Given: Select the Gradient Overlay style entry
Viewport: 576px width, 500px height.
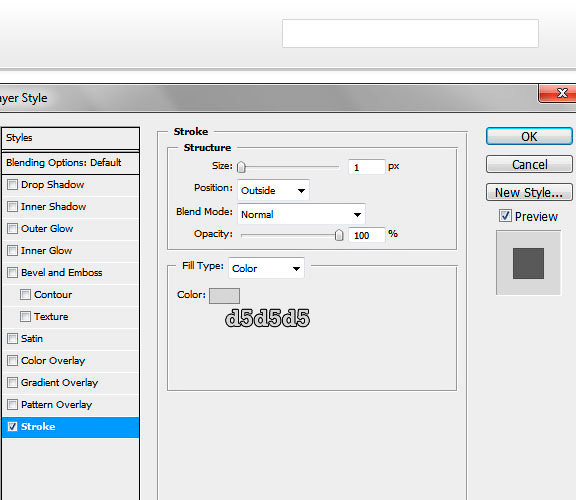Looking at the screenshot, I should click(70, 383).
